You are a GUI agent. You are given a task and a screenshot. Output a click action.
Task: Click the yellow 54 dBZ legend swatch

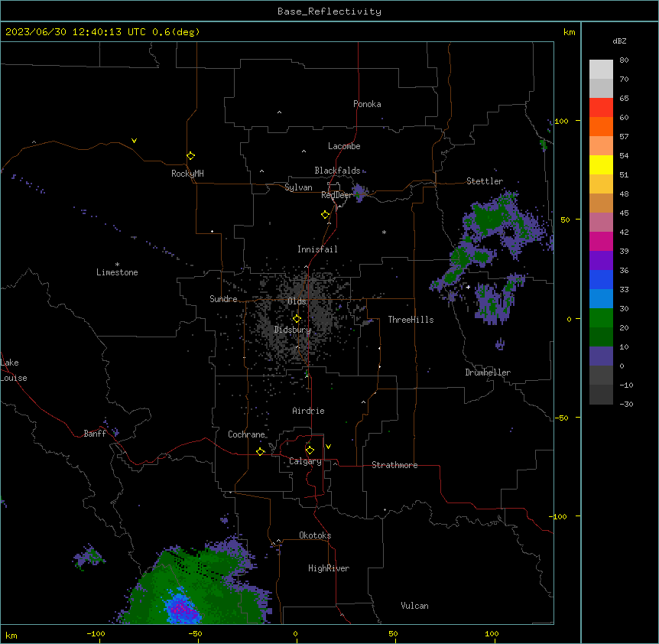point(601,164)
